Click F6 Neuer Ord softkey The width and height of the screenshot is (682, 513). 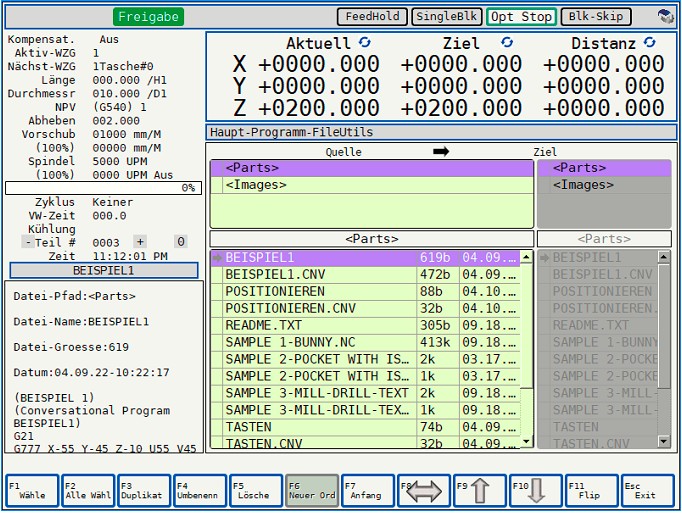pyautogui.click(x=312, y=491)
